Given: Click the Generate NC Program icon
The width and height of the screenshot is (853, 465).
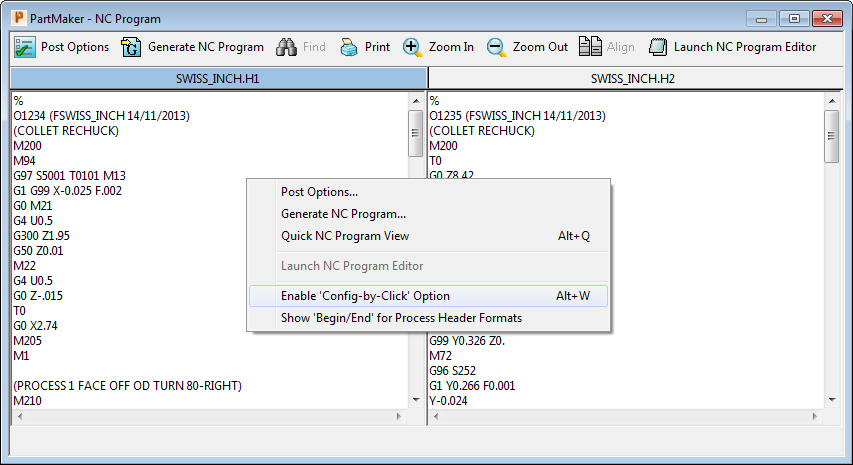Looking at the screenshot, I should pos(131,47).
